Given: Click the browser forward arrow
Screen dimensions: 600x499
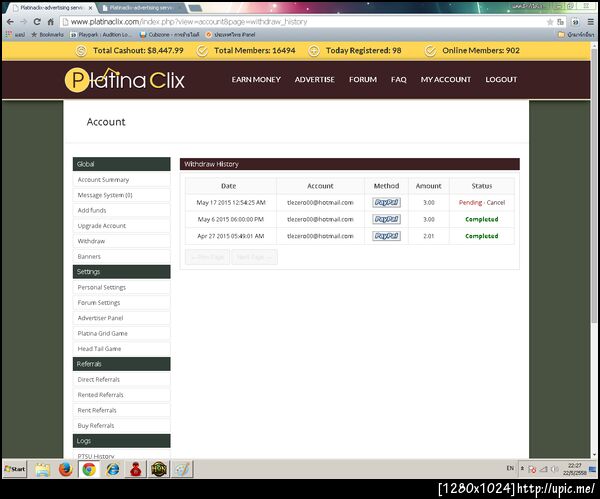Looking at the screenshot, I should (23, 22).
